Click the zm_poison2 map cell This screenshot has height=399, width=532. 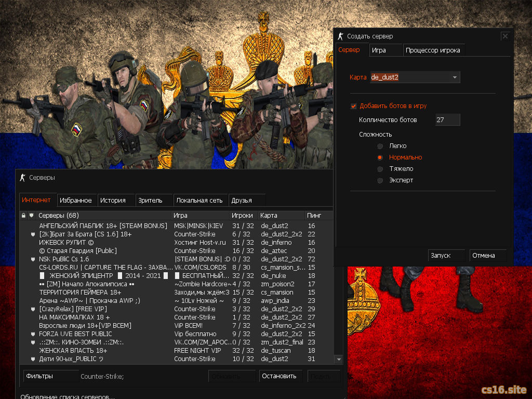[x=277, y=284]
